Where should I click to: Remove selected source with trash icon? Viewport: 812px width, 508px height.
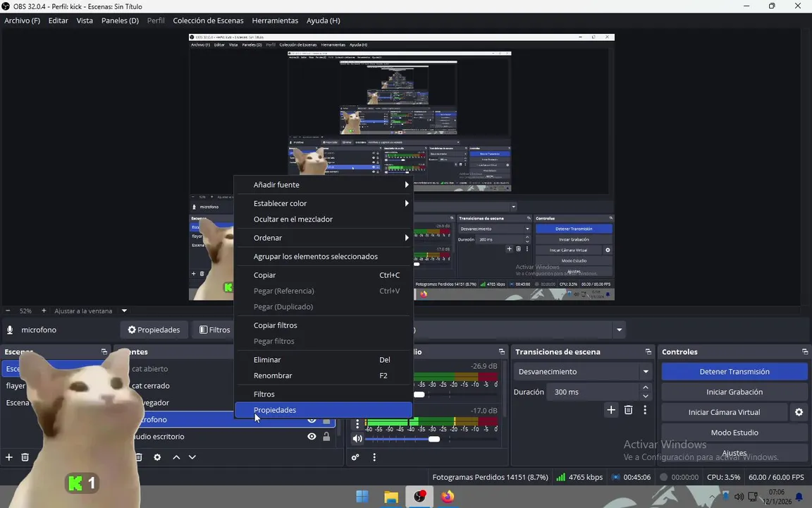click(139, 457)
